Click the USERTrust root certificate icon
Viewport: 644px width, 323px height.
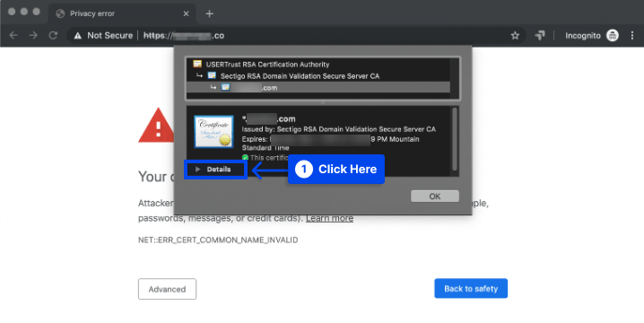pyautogui.click(x=197, y=64)
